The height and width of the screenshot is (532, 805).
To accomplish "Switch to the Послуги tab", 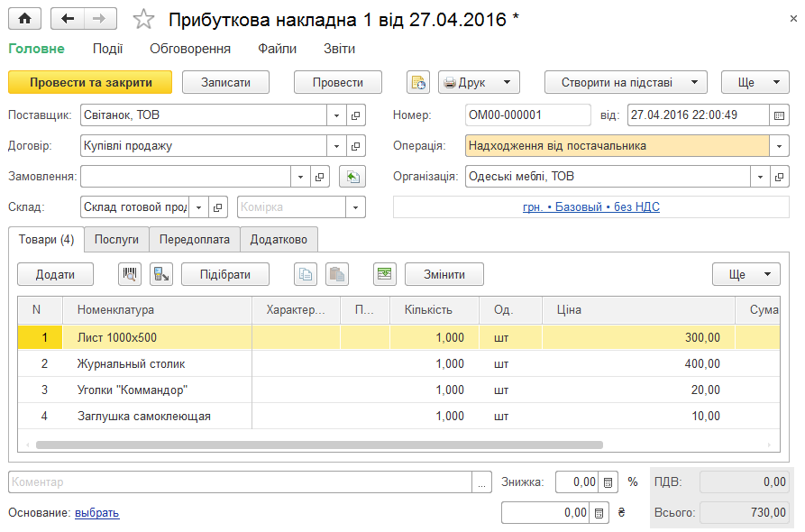I will point(116,239).
